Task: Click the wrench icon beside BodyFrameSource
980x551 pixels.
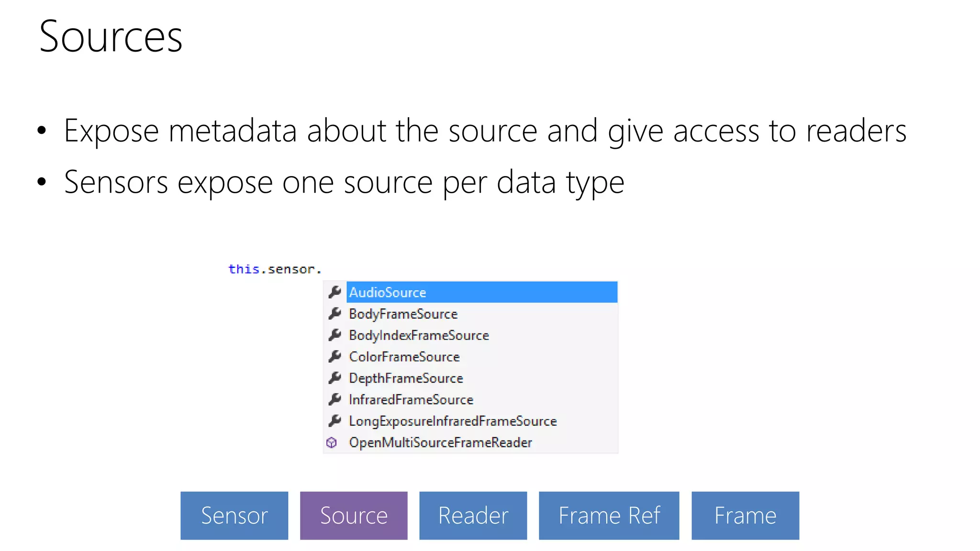Action: (335, 313)
